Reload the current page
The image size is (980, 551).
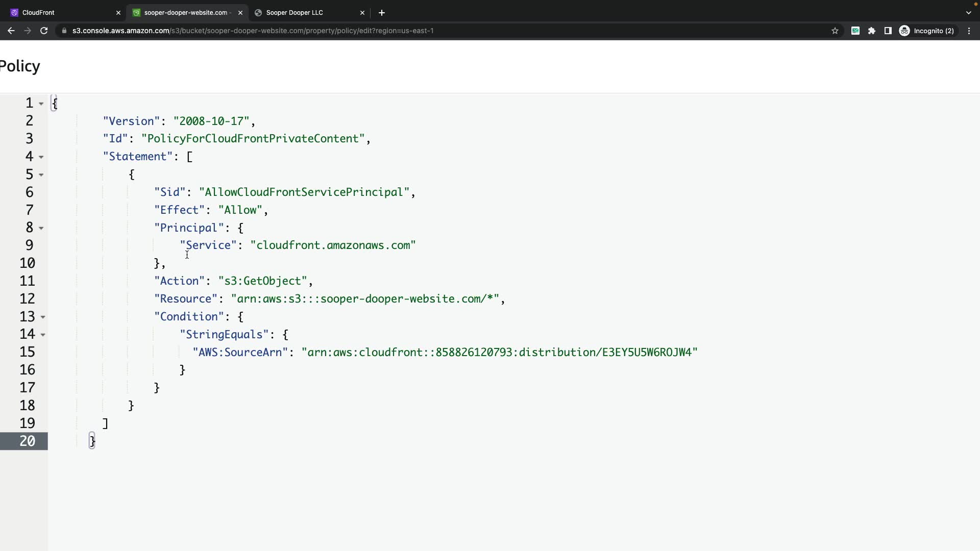coord(44,31)
